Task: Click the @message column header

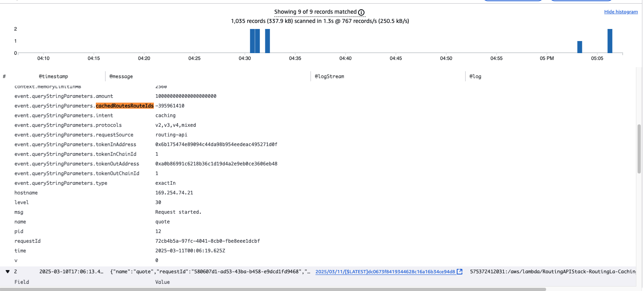Action: click(121, 76)
